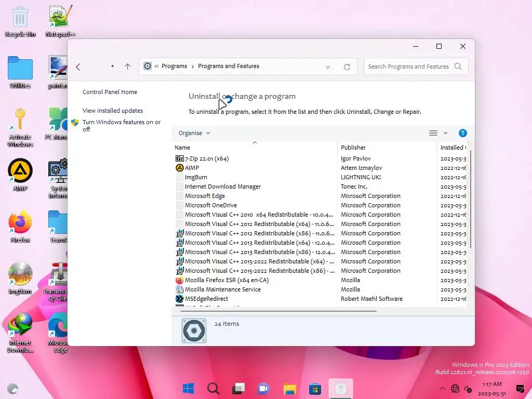The height and width of the screenshot is (399, 532).
Task: Open the Microsoft Edge desktop shortcut
Action: click(58, 333)
